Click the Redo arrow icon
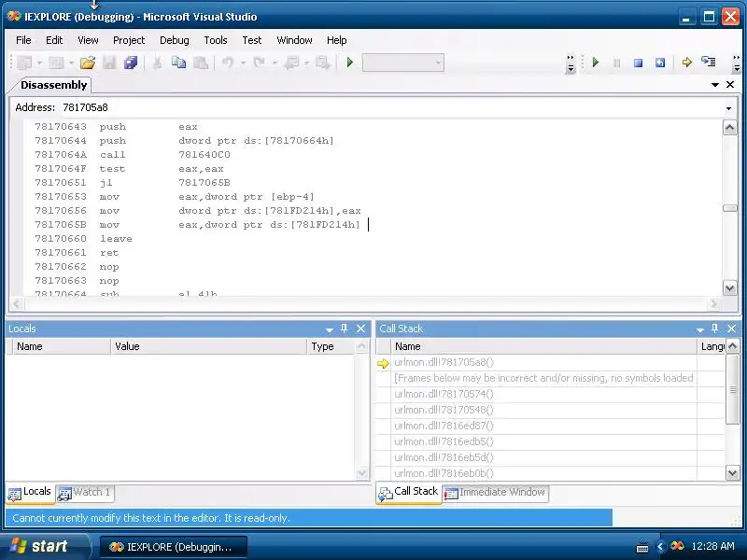This screenshot has width=747, height=560. [260, 63]
